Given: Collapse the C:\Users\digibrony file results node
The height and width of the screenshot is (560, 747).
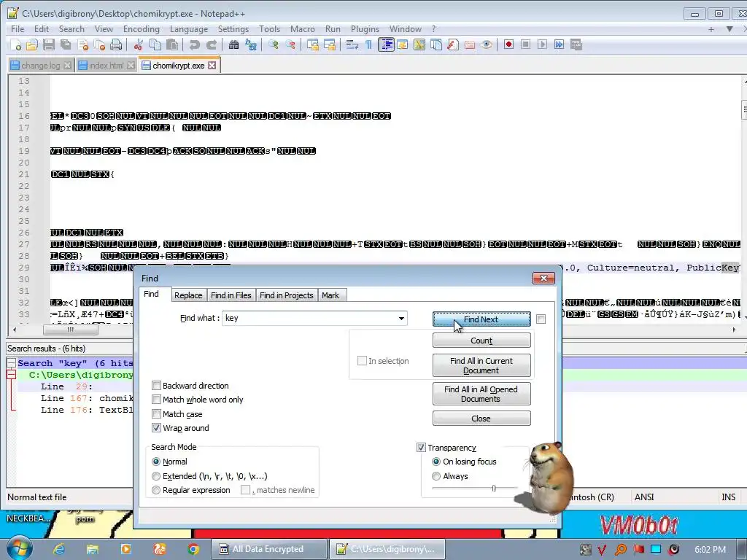Looking at the screenshot, I should pos(11,375).
